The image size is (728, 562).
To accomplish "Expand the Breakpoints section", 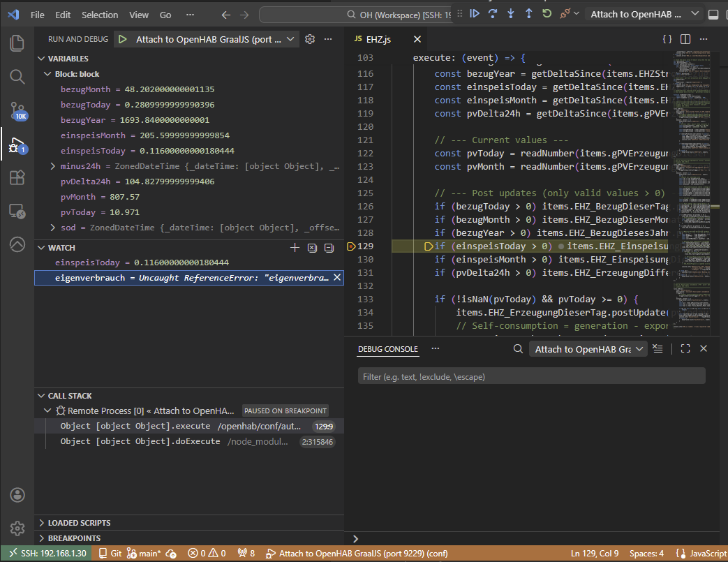I will (x=74, y=538).
